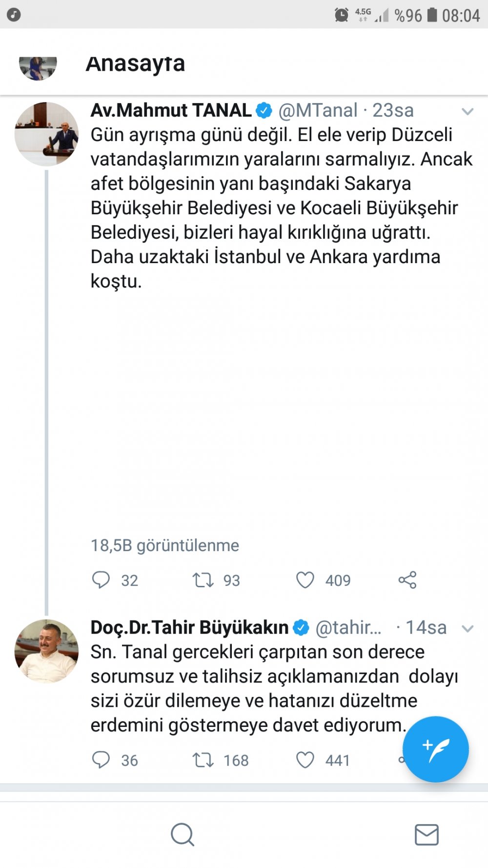
Task: Tap the music note notification icon
Action: pyautogui.click(x=14, y=15)
